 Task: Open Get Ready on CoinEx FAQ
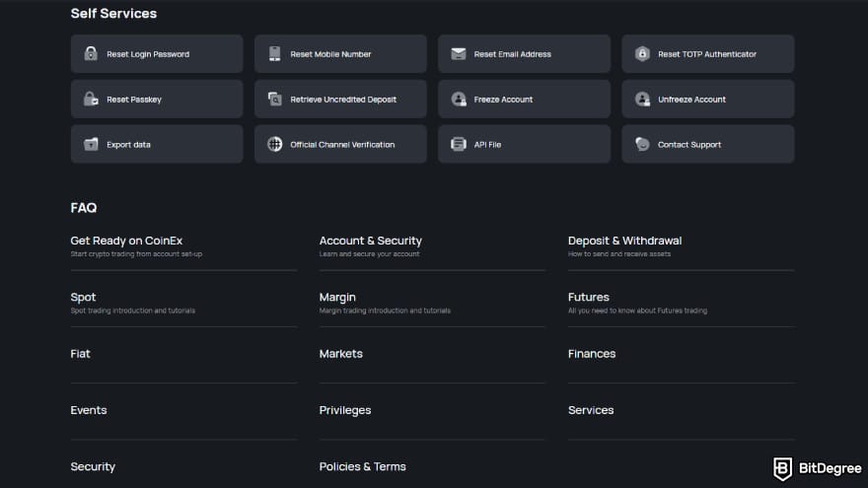click(126, 241)
